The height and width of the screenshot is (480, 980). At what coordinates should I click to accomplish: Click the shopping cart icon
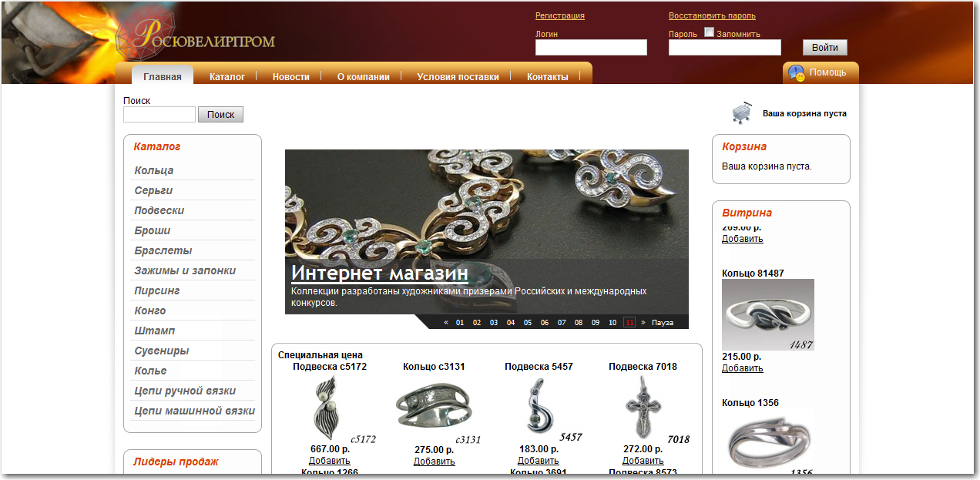pos(741,112)
